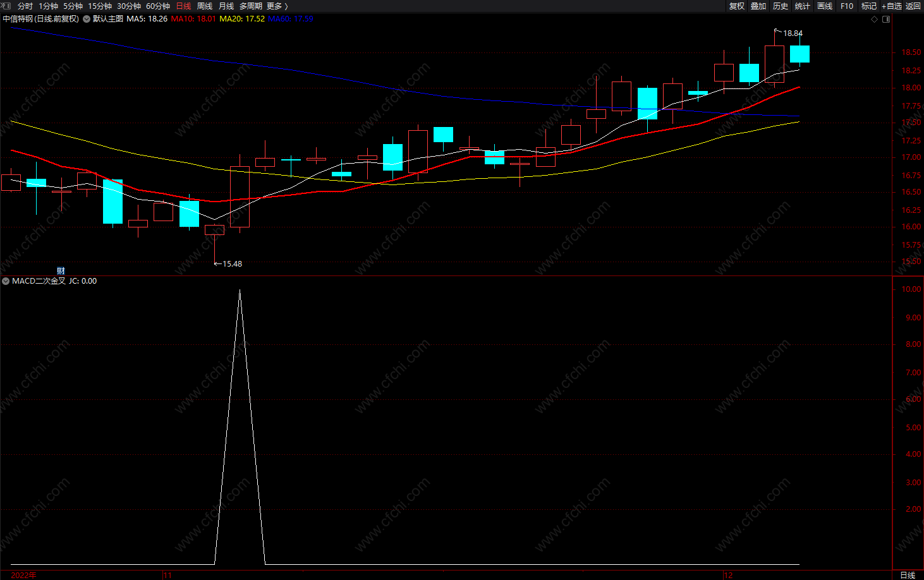Viewport: 924px width, 580px height.
Task: Click the 日线 label at bottom-right corner
Action: [908, 575]
